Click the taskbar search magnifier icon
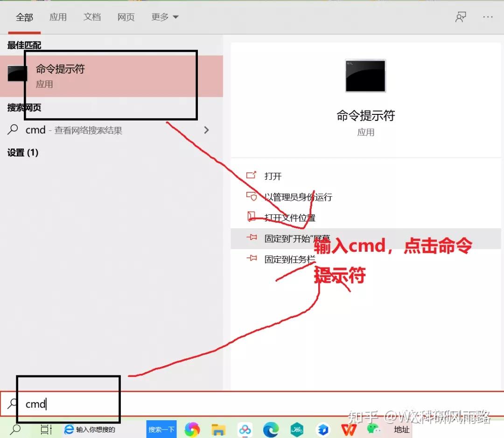Image resolution: width=504 pixels, height=438 pixels. pyautogui.click(x=14, y=429)
